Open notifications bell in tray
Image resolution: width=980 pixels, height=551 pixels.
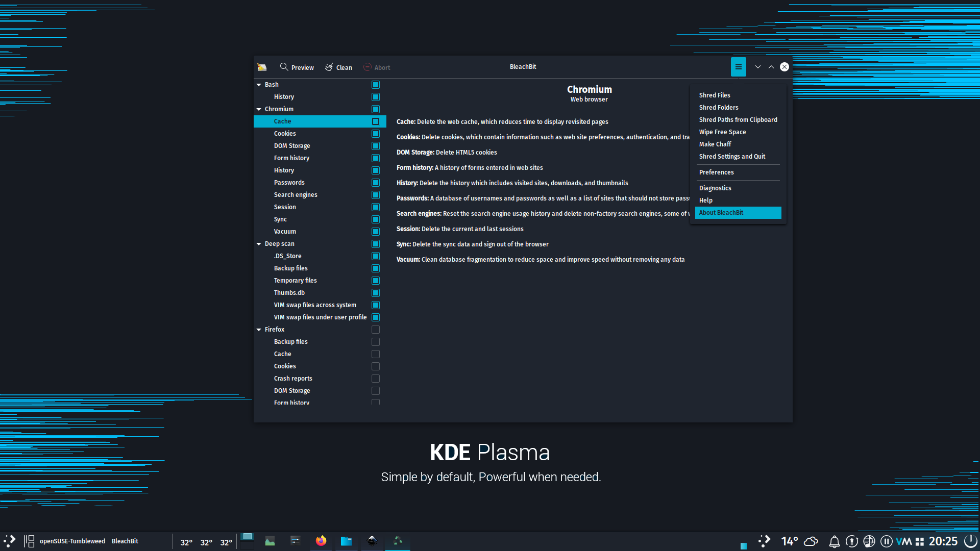(834, 541)
